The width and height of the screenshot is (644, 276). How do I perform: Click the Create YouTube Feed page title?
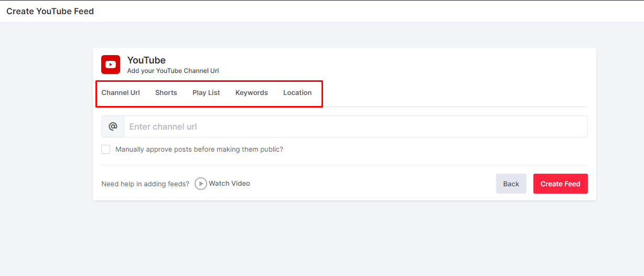50,11
